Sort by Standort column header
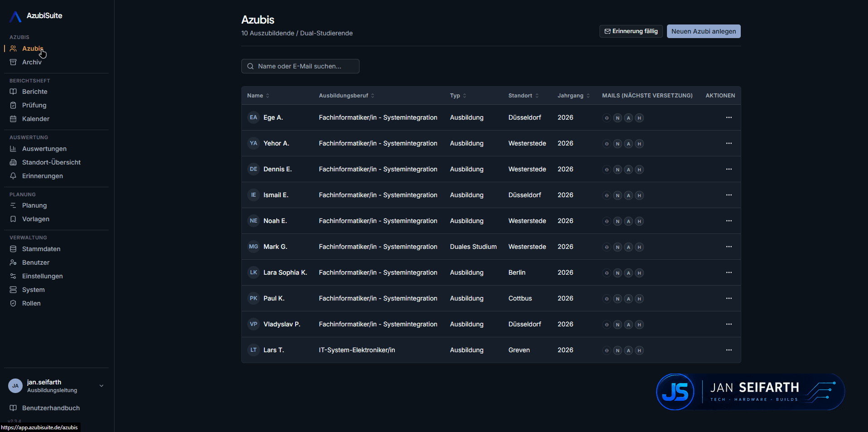Screen dimensions: 868x432 (523, 96)
